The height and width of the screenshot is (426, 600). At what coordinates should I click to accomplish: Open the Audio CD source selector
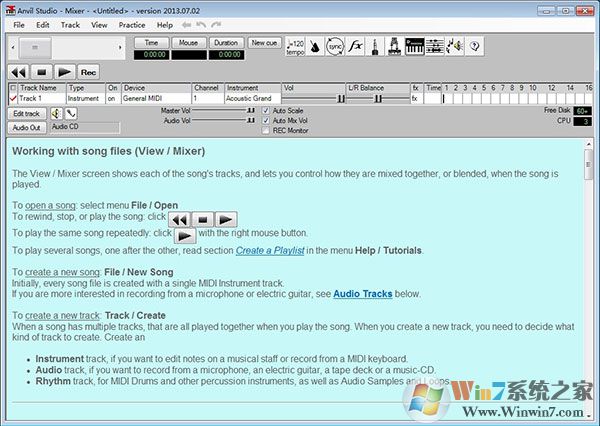click(x=85, y=127)
